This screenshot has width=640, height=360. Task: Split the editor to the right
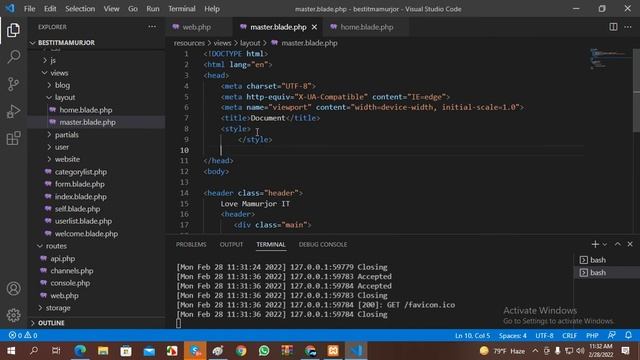tap(613, 27)
